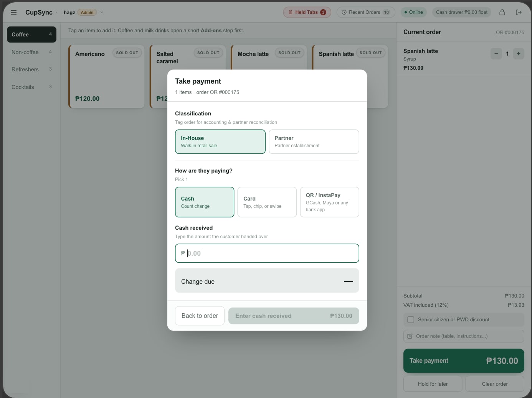
Task: Switch to Refreshers category
Action: click(31, 69)
